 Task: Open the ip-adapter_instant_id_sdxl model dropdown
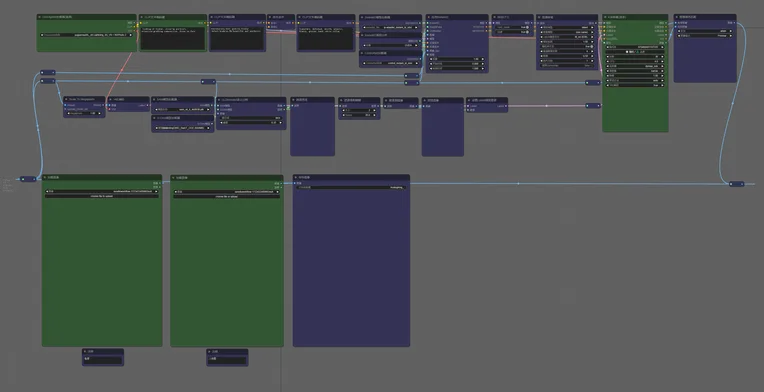click(391, 27)
